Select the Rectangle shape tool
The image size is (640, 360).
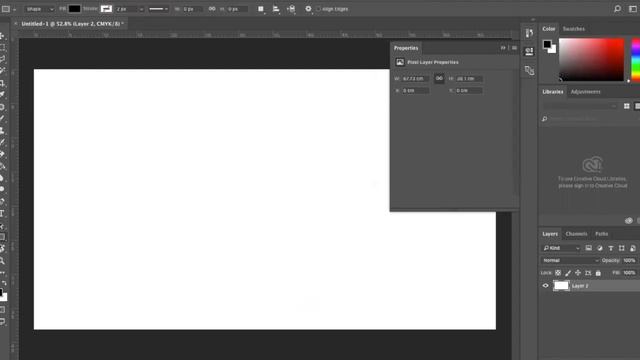[2, 237]
